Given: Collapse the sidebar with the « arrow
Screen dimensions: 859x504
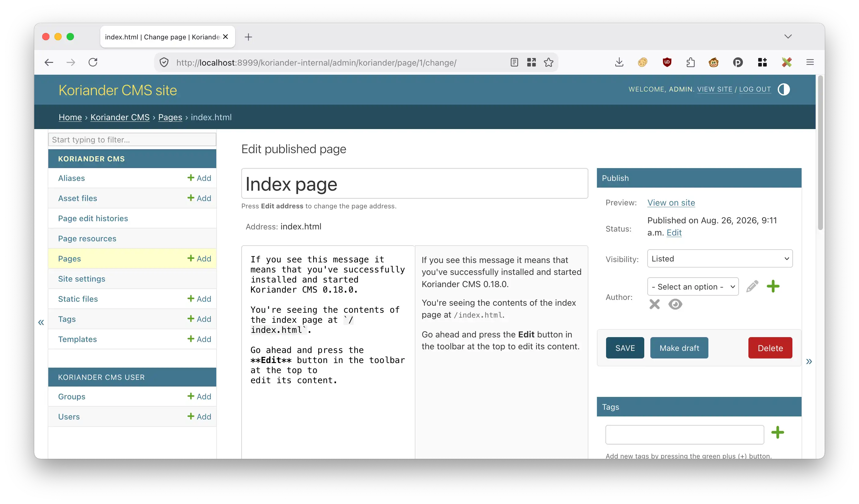Looking at the screenshot, I should [x=41, y=322].
